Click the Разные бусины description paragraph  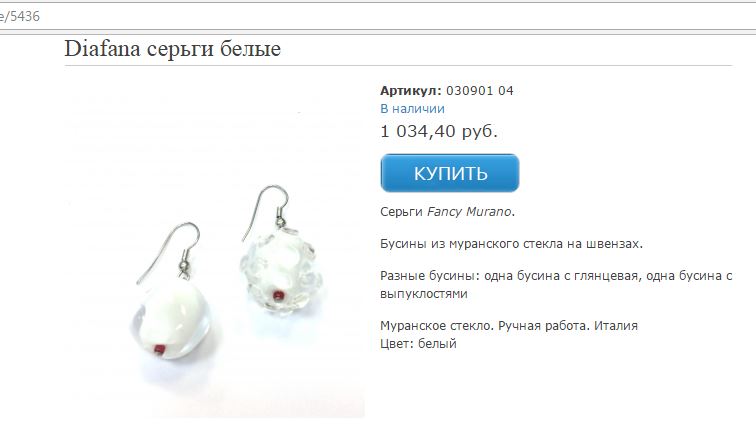point(556,284)
